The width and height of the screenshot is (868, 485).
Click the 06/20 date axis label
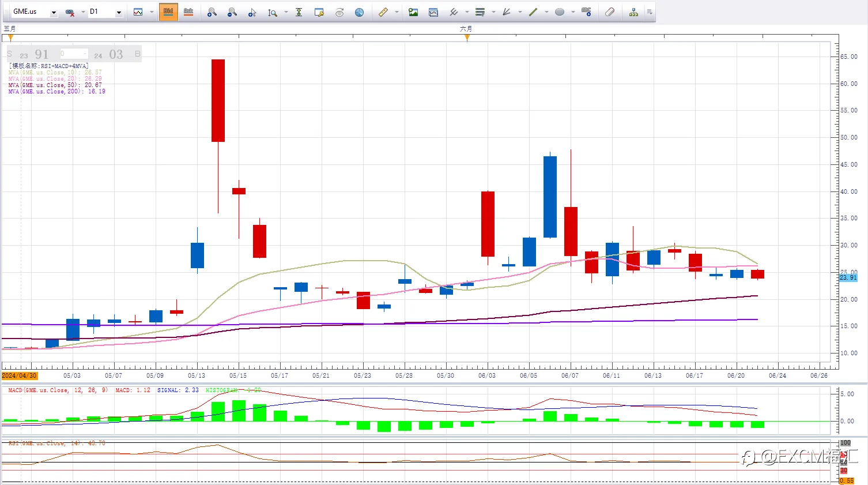[x=736, y=376]
